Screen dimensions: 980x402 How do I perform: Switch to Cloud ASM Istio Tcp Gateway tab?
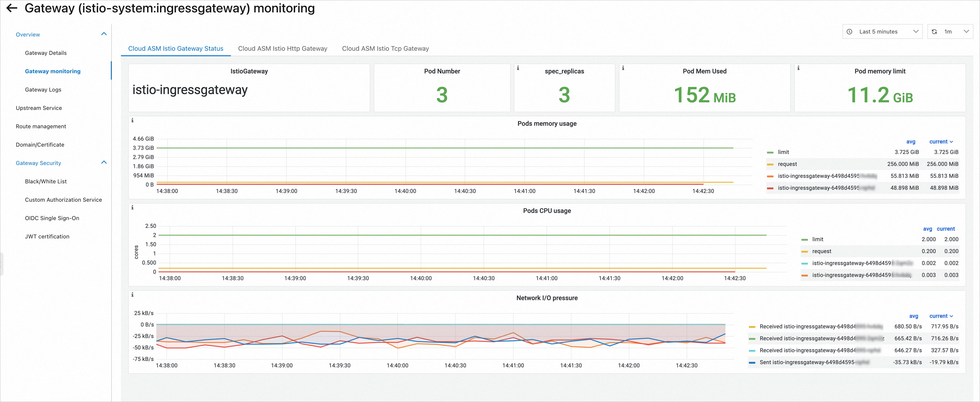[385, 48]
